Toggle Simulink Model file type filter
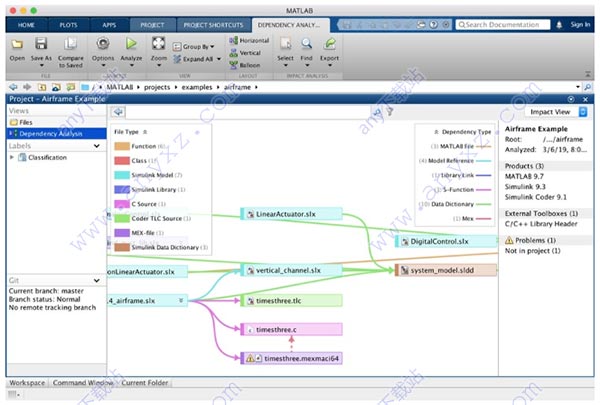The width and height of the screenshot is (600, 405). (148, 175)
